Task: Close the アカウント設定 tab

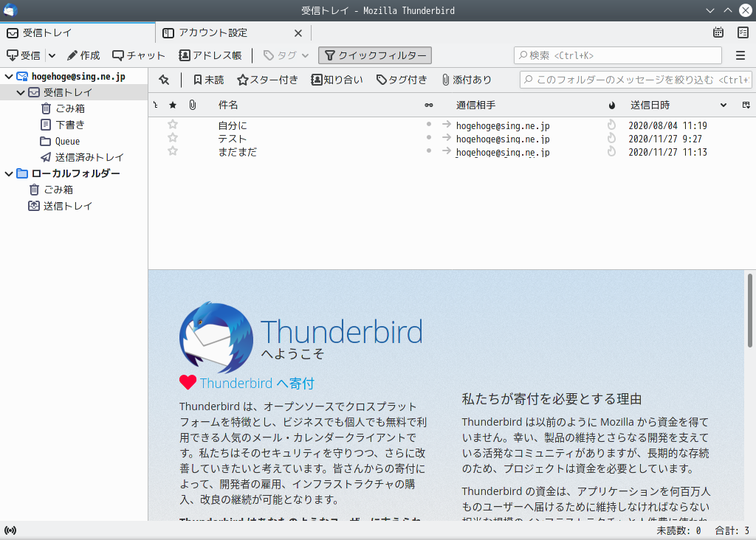Action: (x=298, y=33)
